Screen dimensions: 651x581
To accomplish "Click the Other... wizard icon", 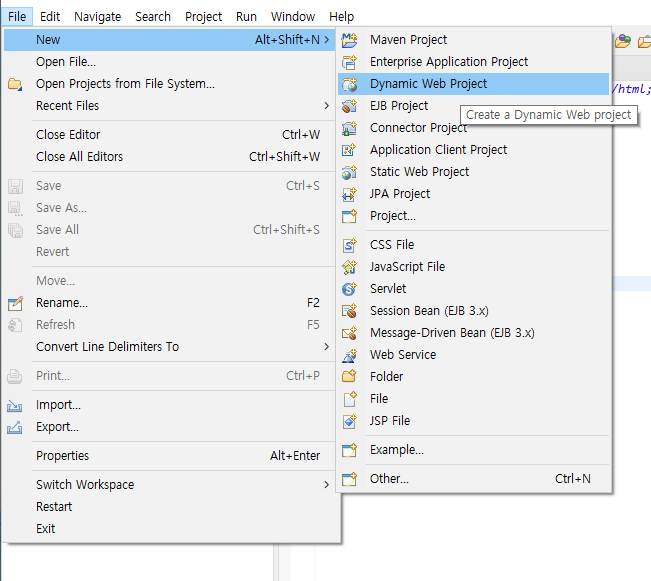I will point(349,479).
